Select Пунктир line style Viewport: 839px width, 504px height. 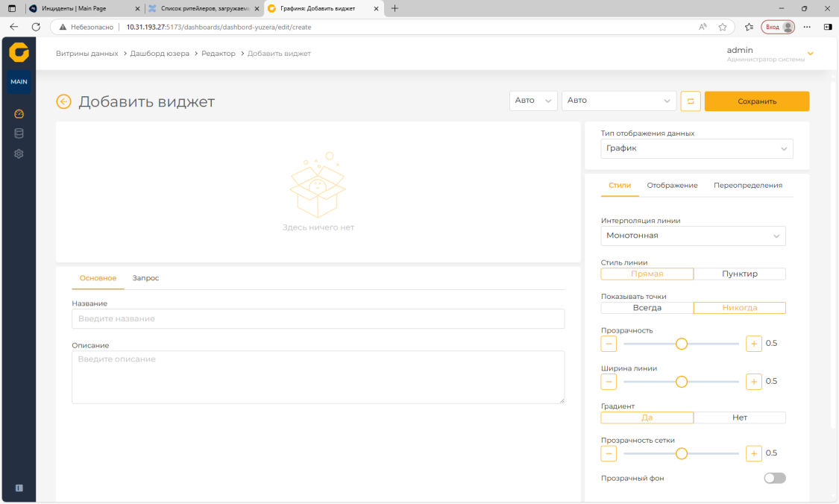[740, 274]
